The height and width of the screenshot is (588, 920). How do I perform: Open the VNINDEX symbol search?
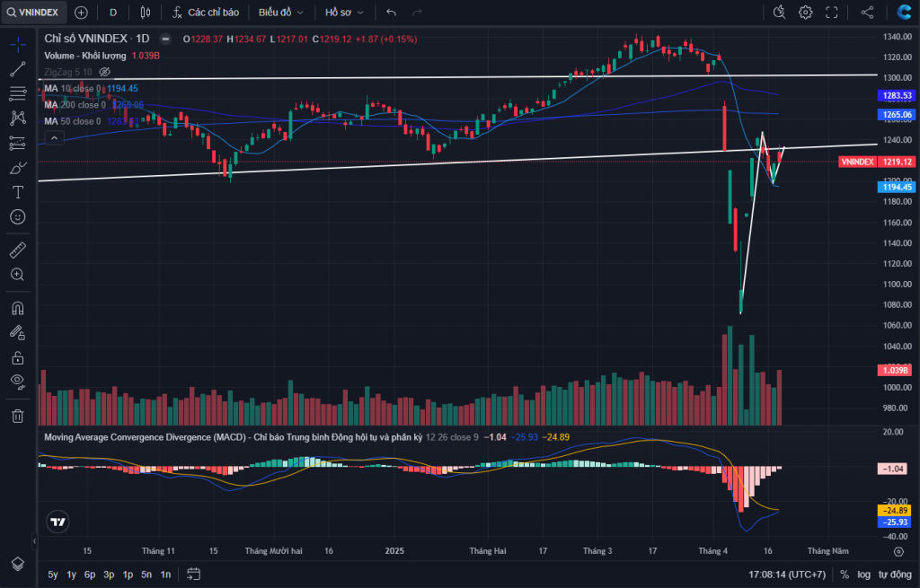tap(33, 13)
